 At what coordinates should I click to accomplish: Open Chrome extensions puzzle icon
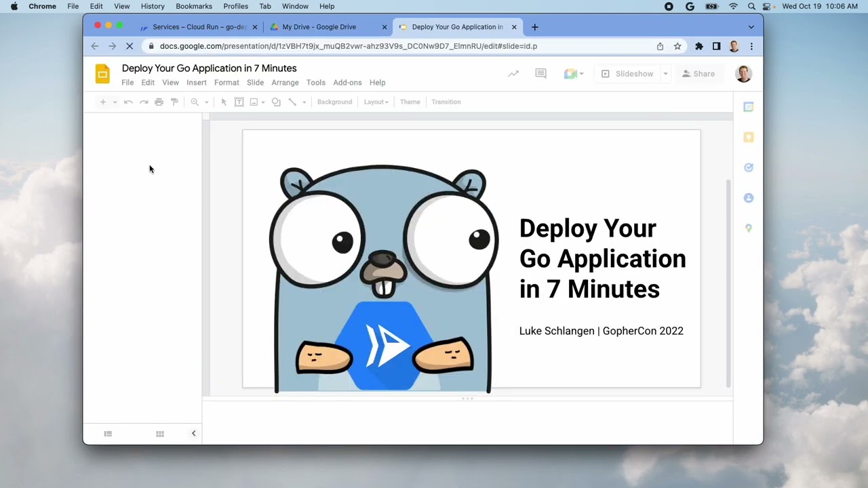click(699, 46)
